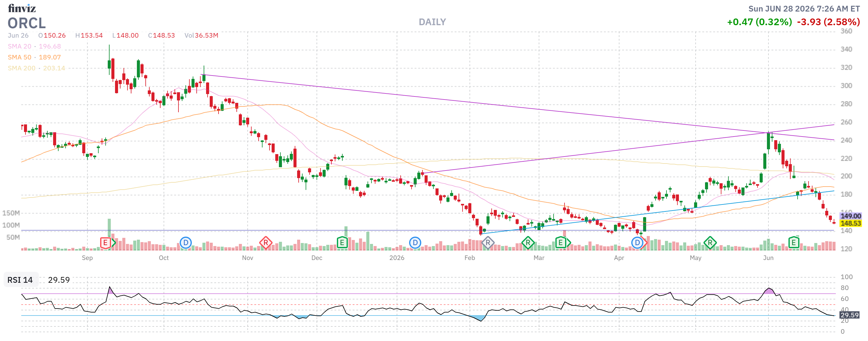Select the May label on the time axis
This screenshot has width=868, height=341.
coord(696,258)
